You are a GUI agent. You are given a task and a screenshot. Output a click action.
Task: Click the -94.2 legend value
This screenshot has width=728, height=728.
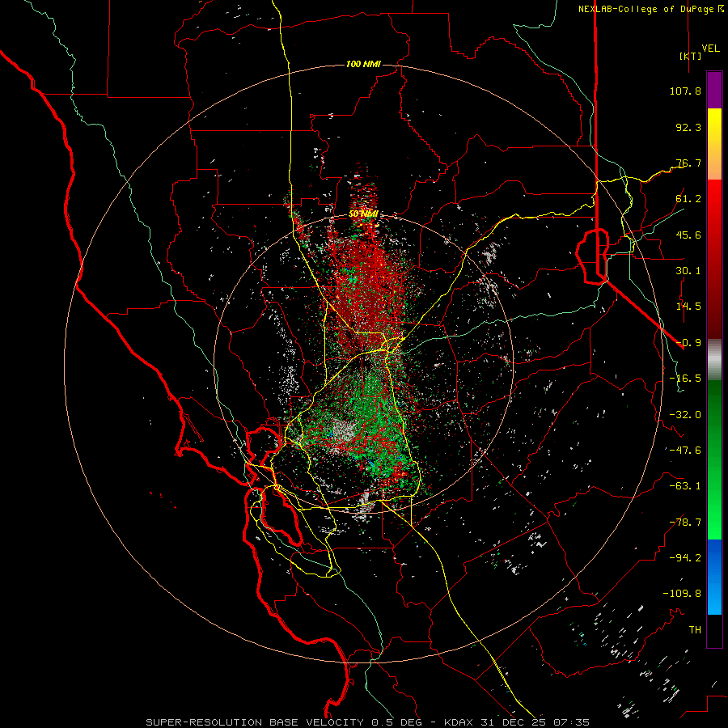tap(685, 558)
